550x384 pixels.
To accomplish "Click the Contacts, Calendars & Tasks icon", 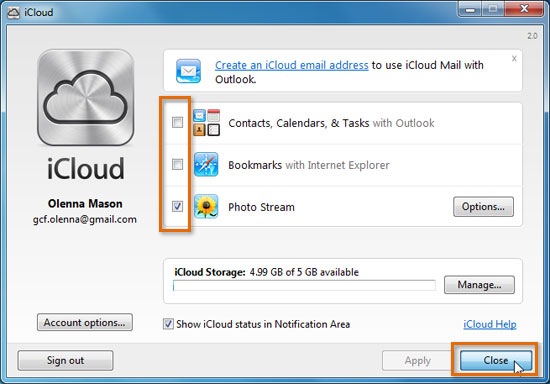I will click(207, 123).
